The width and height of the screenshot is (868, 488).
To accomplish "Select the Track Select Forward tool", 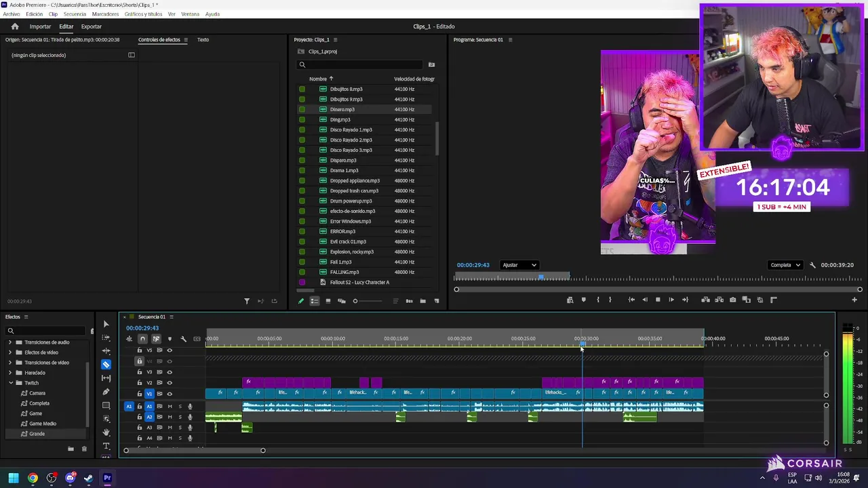I will pyautogui.click(x=106, y=338).
